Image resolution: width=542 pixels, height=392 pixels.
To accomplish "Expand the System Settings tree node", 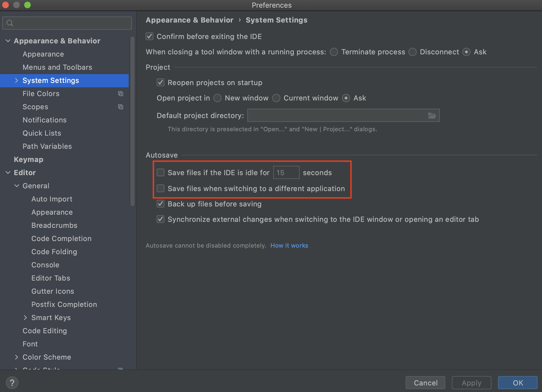I will coord(16,80).
